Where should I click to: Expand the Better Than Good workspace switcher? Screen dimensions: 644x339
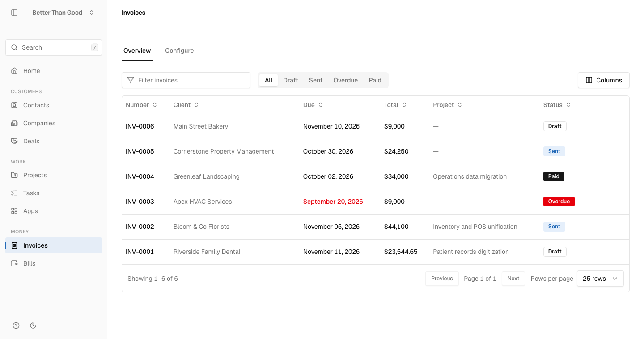point(63,13)
